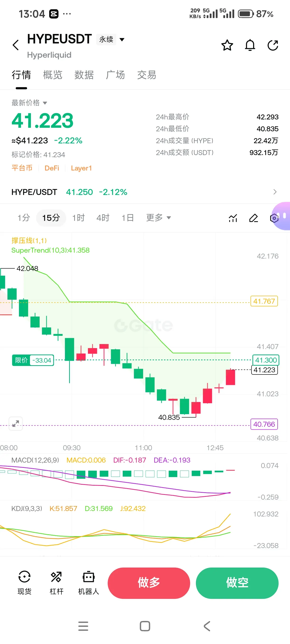290x644 pixels.
Task: Open chart indicators icon
Action: (233, 218)
